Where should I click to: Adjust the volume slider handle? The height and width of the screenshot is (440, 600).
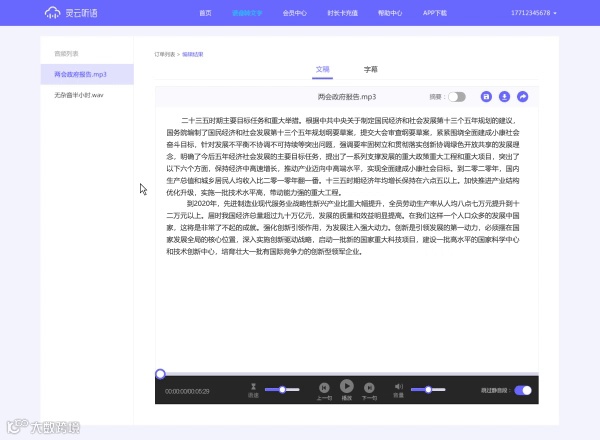[x=428, y=389]
